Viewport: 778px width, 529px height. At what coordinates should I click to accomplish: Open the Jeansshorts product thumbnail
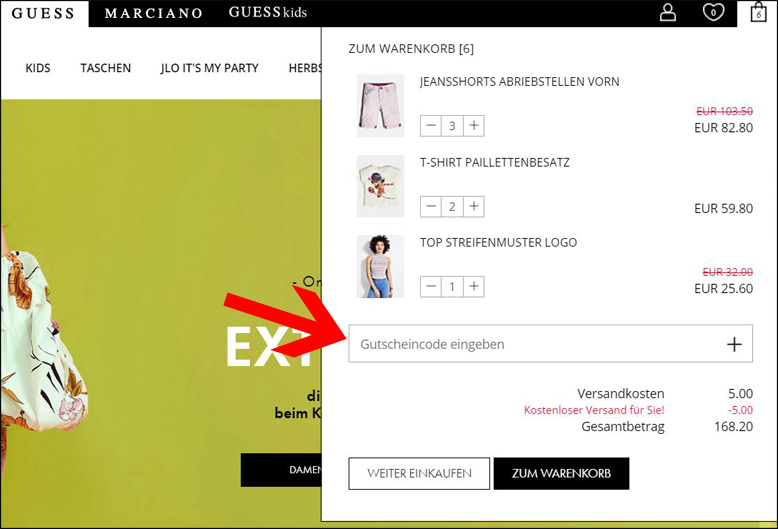[x=381, y=106]
